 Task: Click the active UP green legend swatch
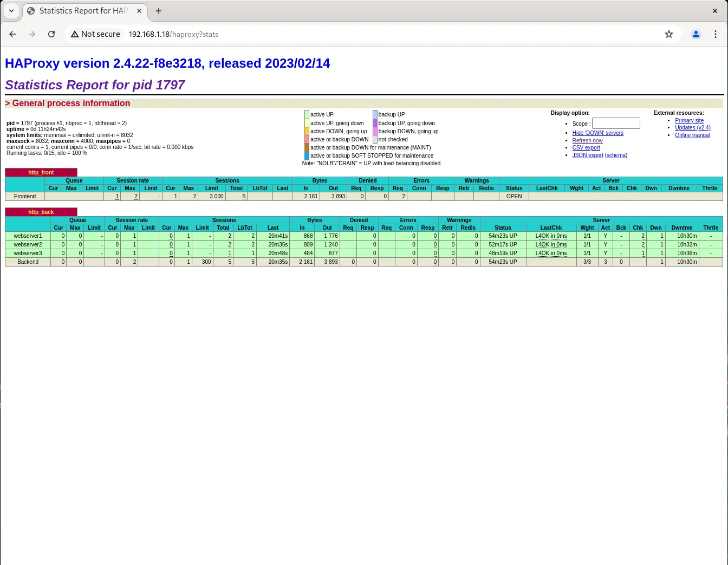coord(307,115)
